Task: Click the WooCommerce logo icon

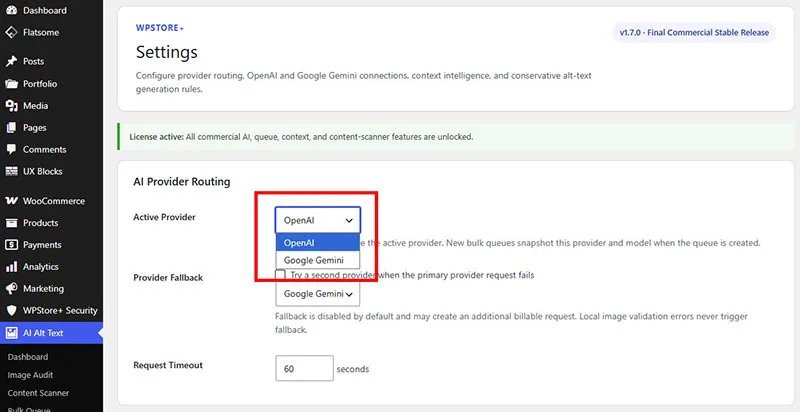Action: (11, 201)
